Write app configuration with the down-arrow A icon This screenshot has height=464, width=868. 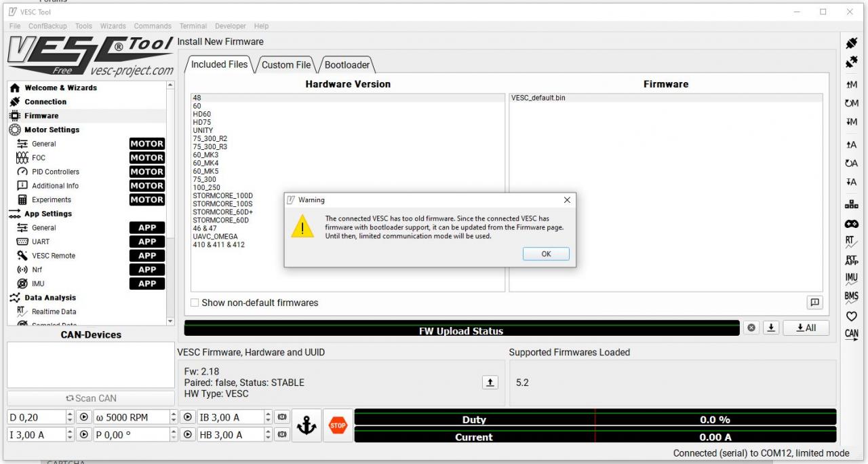(x=852, y=182)
